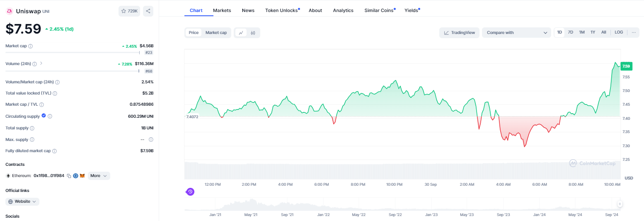The height and width of the screenshot is (221, 644).
Task: Click info icon beside Market cap / TVL
Action: (x=42, y=104)
